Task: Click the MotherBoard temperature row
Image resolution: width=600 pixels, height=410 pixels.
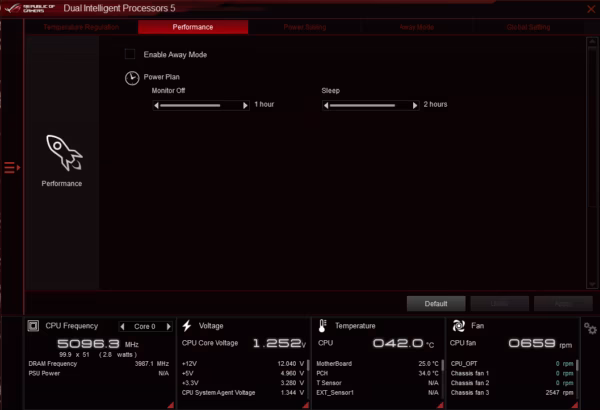Action: tap(378, 364)
